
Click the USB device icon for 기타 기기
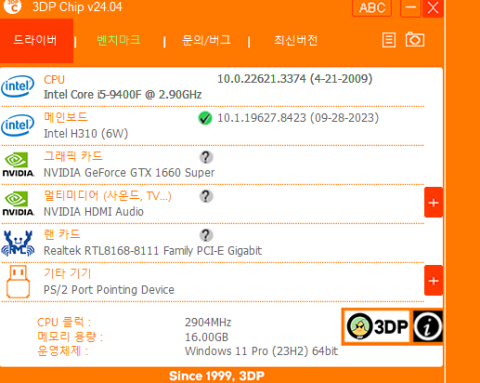(x=18, y=282)
